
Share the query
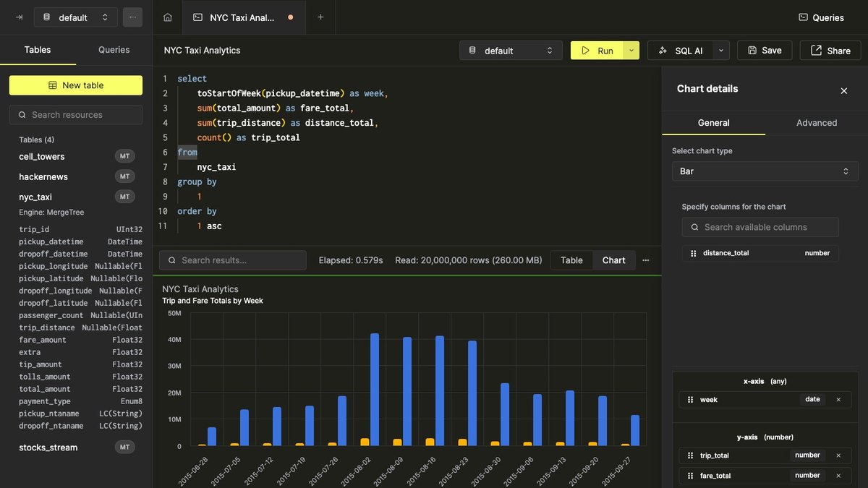click(x=830, y=51)
